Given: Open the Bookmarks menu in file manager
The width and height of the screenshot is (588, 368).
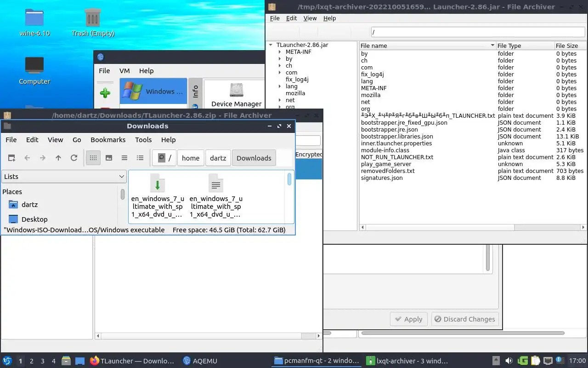Looking at the screenshot, I should click(x=108, y=139).
